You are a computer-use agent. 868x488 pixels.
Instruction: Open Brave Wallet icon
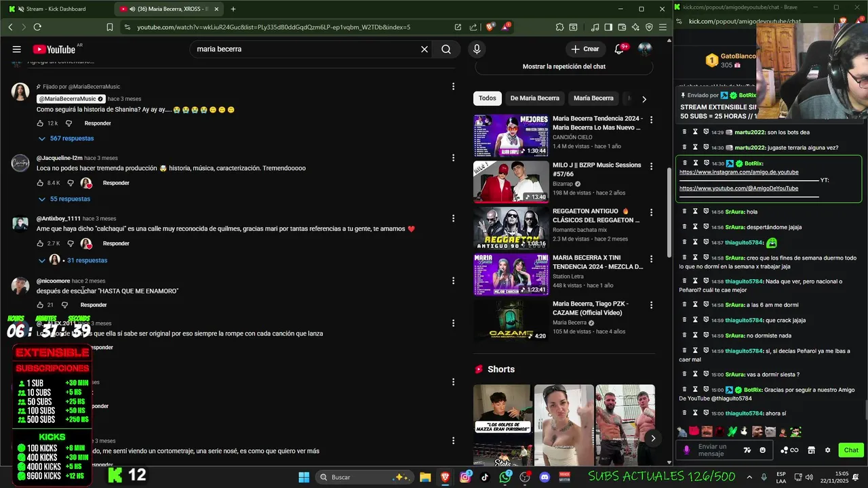coord(622,27)
